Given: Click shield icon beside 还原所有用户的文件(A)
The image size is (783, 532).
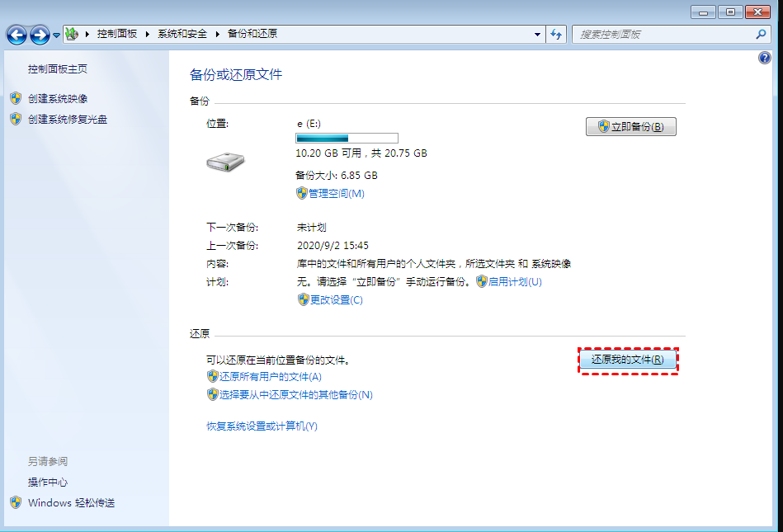Looking at the screenshot, I should (212, 376).
